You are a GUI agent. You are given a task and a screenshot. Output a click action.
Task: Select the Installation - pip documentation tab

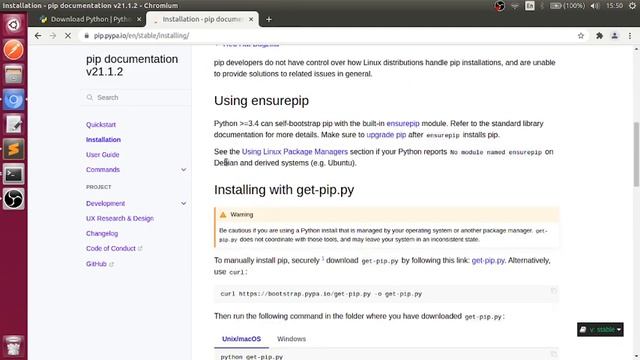point(202,19)
